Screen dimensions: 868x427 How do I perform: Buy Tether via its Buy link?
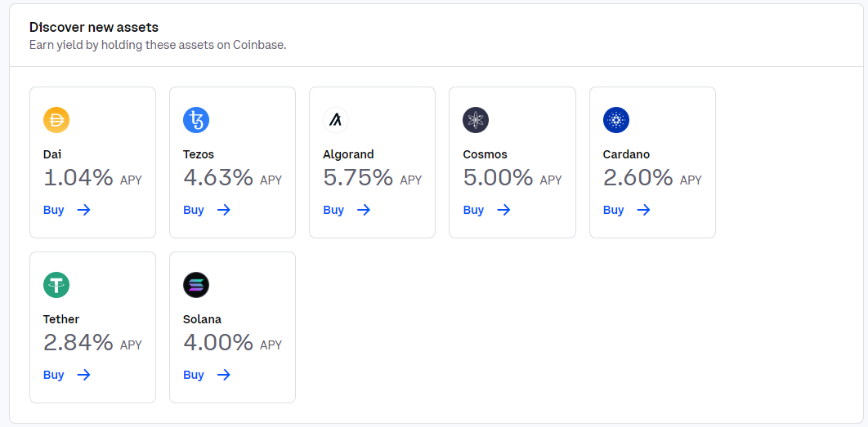tap(54, 375)
